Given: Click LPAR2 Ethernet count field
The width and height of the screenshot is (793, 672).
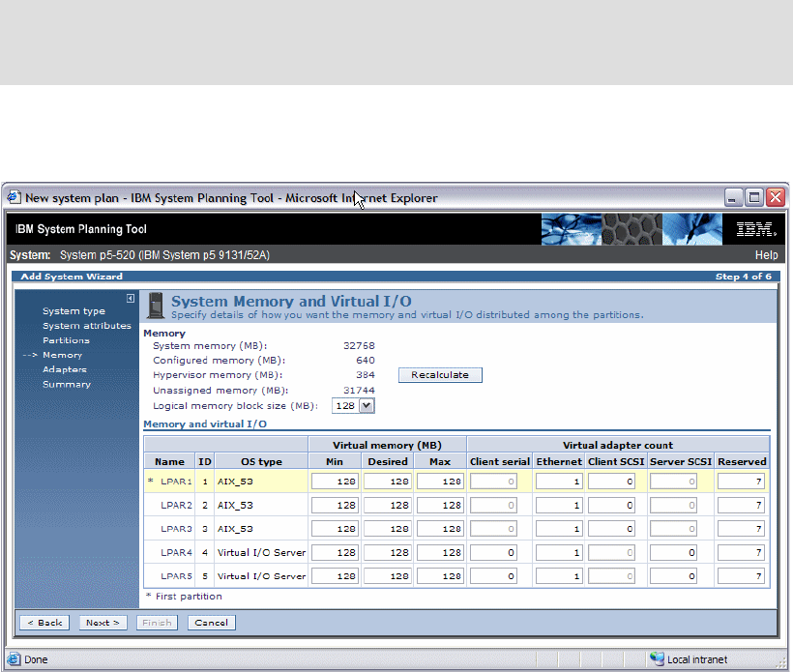Looking at the screenshot, I should coord(559,505).
